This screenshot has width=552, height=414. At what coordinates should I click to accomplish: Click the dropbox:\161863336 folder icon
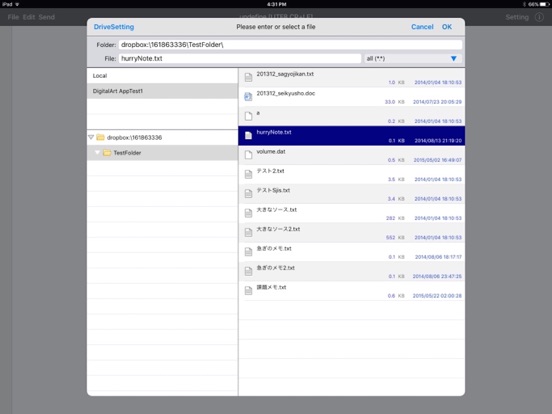tap(100, 137)
